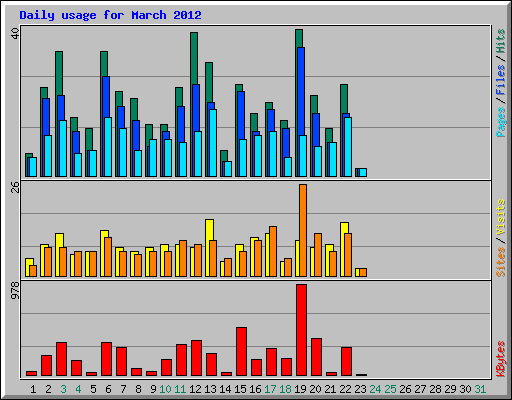
Task: Click the tall orange Sites bar for day 19
Action: pyautogui.click(x=303, y=230)
